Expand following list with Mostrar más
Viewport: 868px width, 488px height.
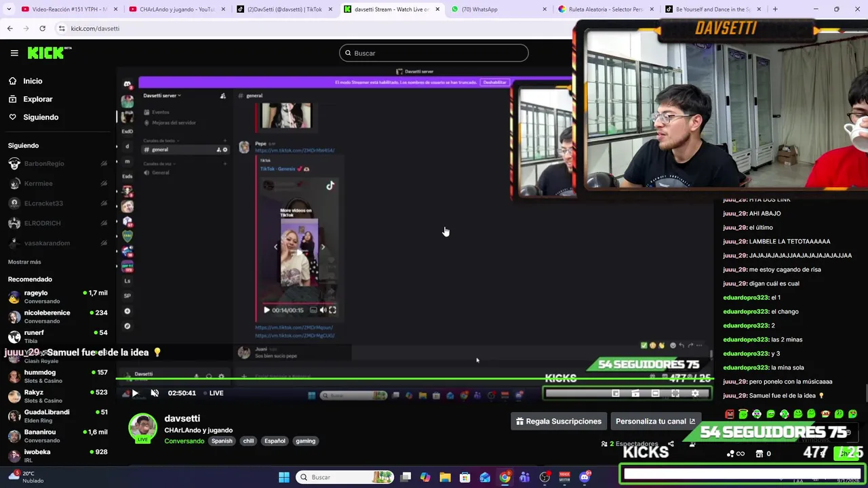[24, 262]
